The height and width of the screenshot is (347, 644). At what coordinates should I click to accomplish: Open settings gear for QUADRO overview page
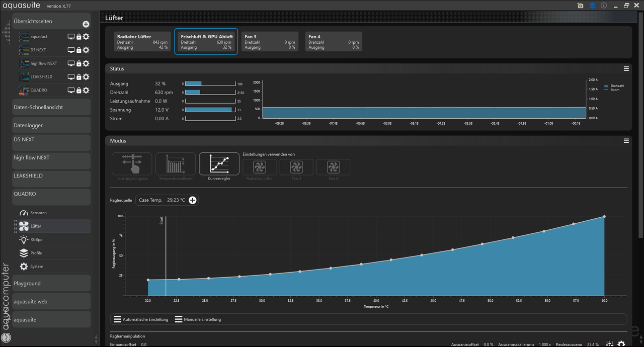coord(86,90)
